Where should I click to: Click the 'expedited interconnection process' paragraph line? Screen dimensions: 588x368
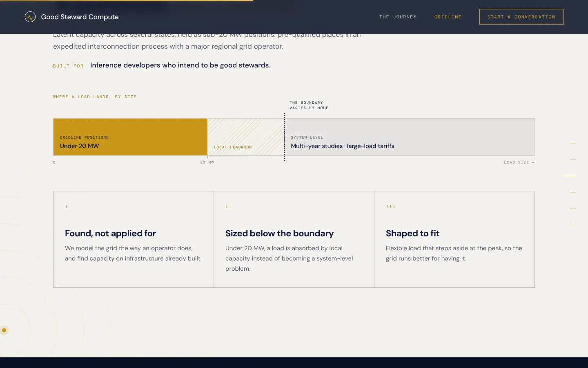point(168,46)
